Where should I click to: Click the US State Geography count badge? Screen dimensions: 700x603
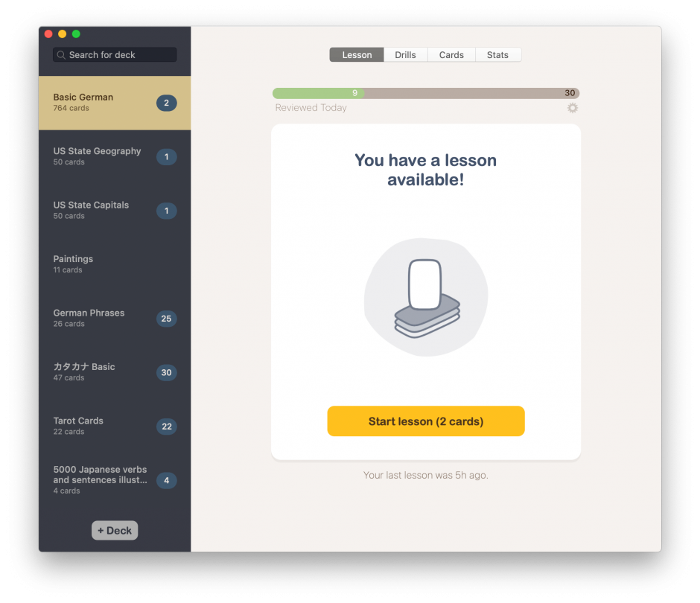point(167,157)
